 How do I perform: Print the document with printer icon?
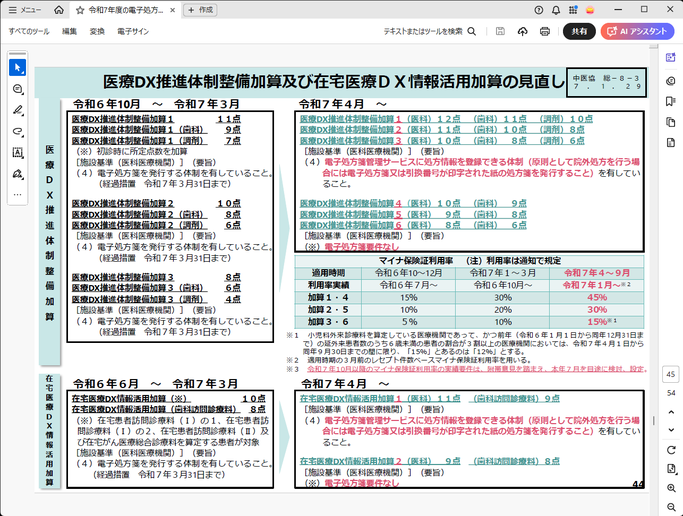point(544,31)
